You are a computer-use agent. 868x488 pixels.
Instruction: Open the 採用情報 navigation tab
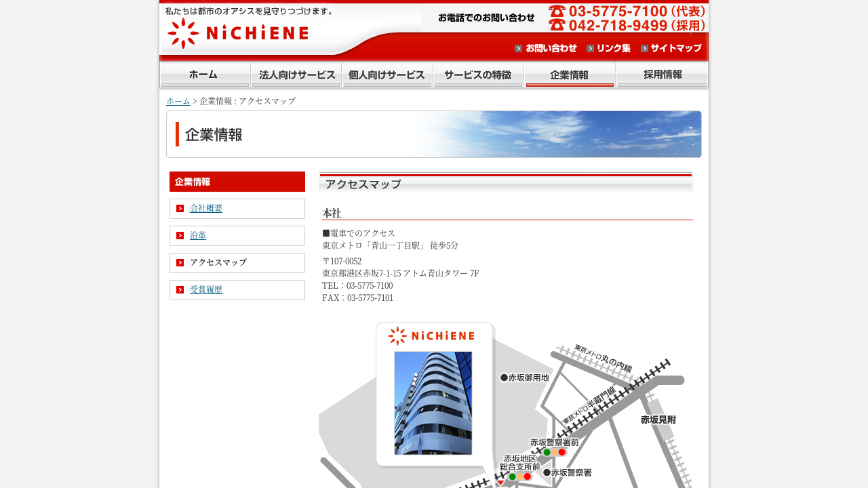pos(662,75)
